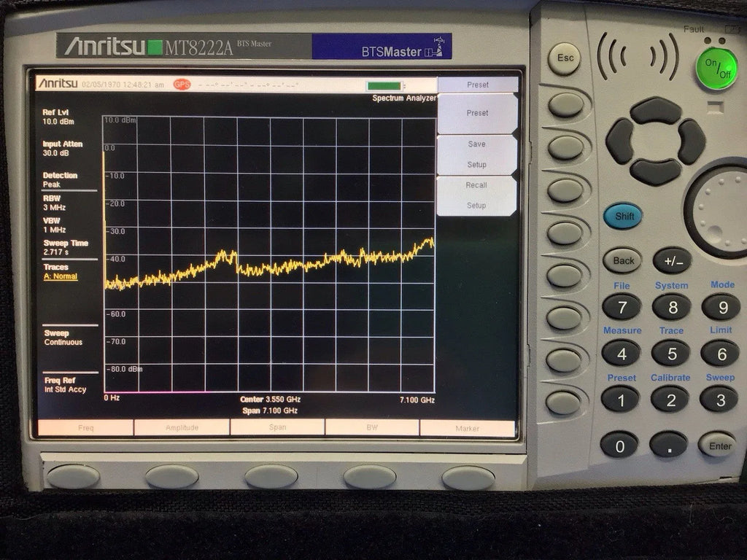This screenshot has width=747, height=560.
Task: Tap the up arrow key
Action: click(656, 111)
